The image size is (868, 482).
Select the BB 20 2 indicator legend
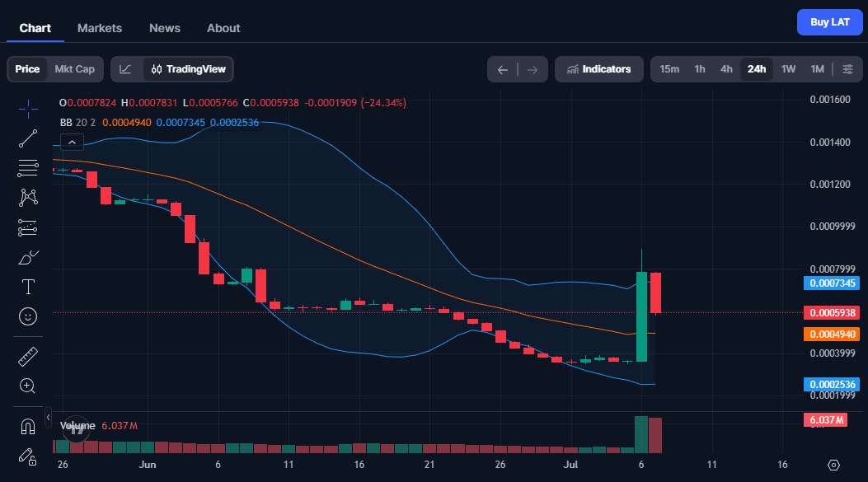77,123
